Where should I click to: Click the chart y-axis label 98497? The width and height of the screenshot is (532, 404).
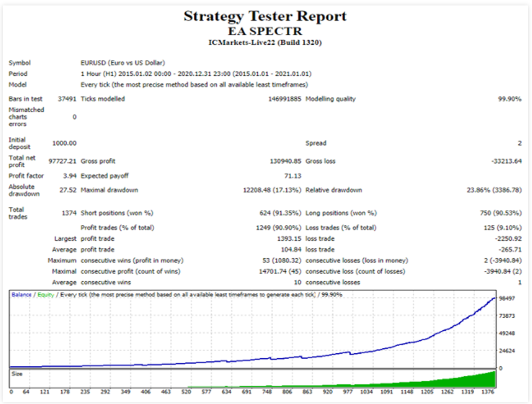(x=507, y=299)
